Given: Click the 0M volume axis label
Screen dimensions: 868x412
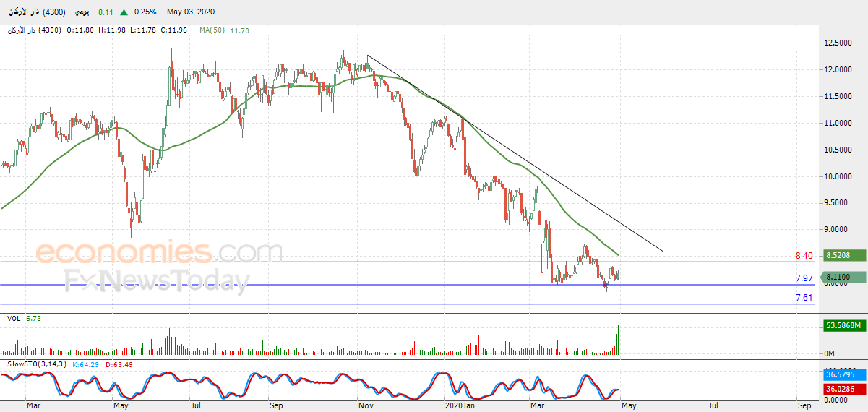Looking at the screenshot, I should 830,353.
